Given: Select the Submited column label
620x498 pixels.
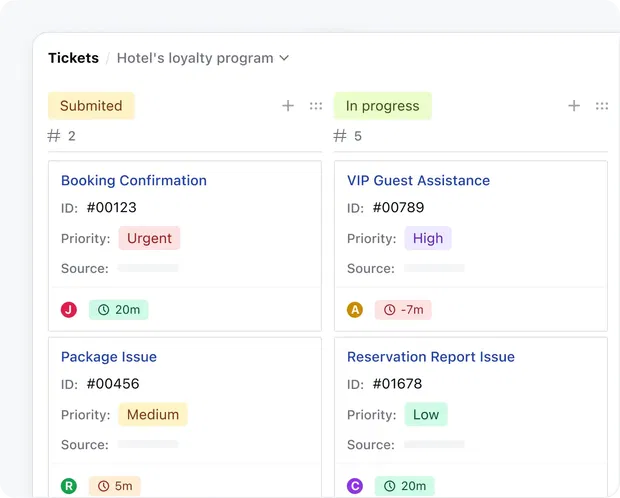Looking at the screenshot, I should tap(91, 106).
